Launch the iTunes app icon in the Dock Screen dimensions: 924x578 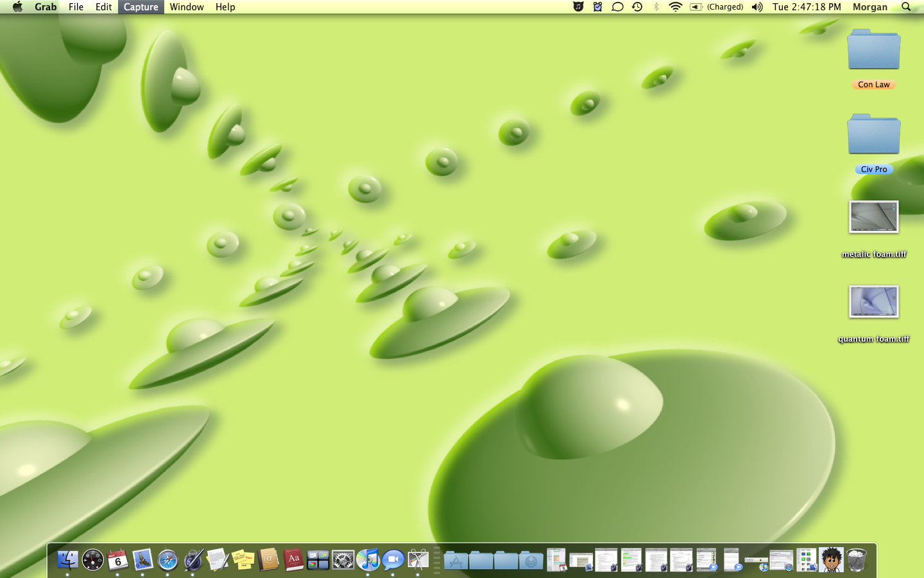pos(368,560)
